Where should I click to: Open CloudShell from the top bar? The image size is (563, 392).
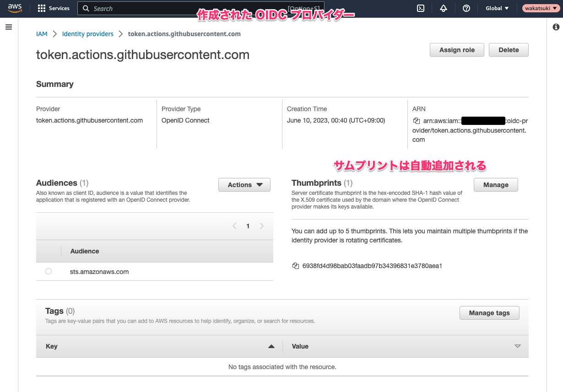click(x=420, y=8)
